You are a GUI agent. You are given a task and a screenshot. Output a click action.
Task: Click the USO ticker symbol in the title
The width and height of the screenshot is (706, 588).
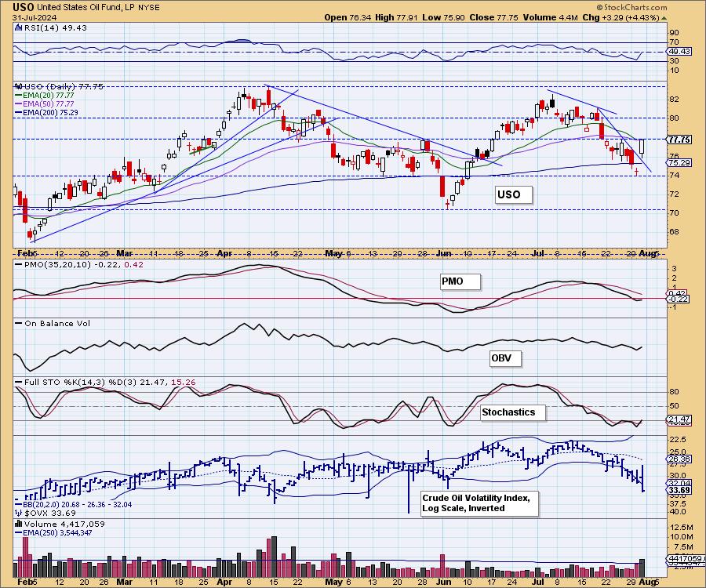[x=24, y=7]
